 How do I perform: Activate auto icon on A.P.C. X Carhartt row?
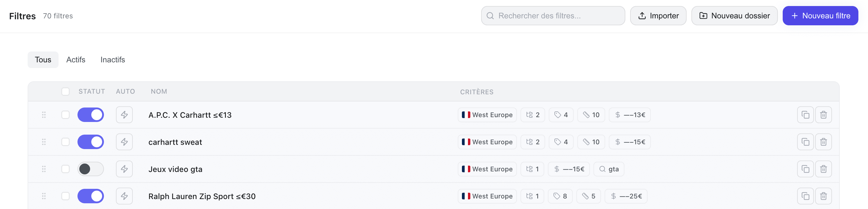[x=124, y=115]
